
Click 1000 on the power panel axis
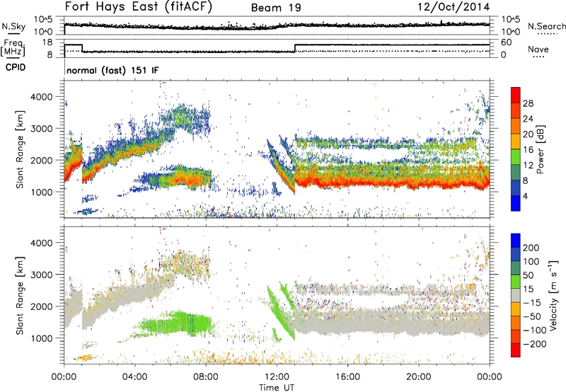click(41, 192)
